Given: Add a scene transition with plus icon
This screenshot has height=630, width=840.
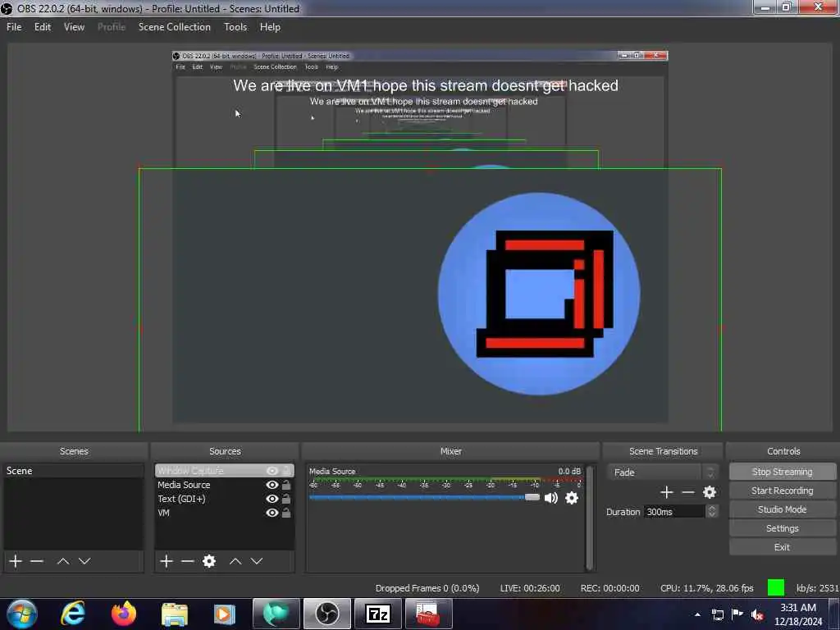Looking at the screenshot, I should 666,492.
